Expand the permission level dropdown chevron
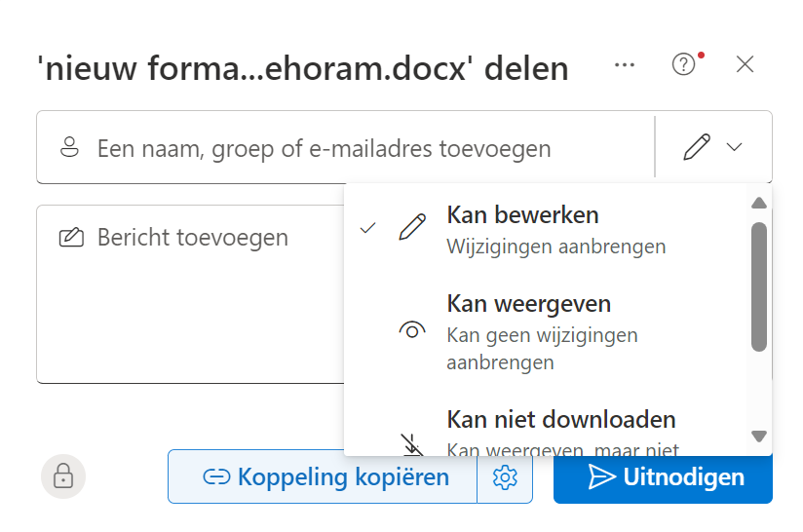803x532 pixels. [x=735, y=147]
